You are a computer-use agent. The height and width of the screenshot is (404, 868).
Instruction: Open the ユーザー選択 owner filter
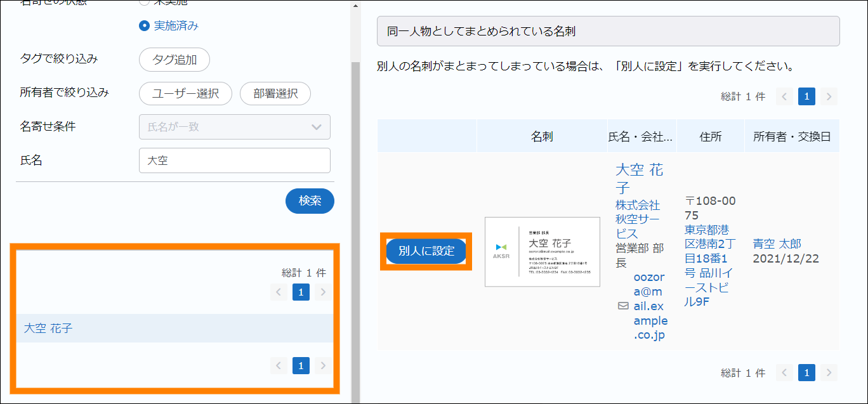[x=185, y=93]
